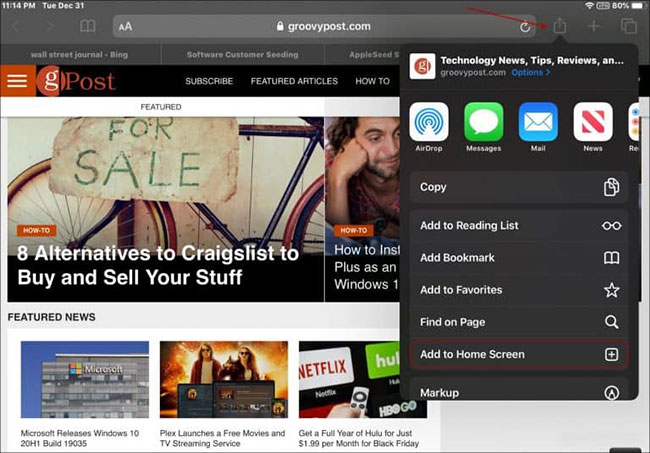Tap the Wi-Fi status icon
This screenshot has width=650, height=453.
589,6
